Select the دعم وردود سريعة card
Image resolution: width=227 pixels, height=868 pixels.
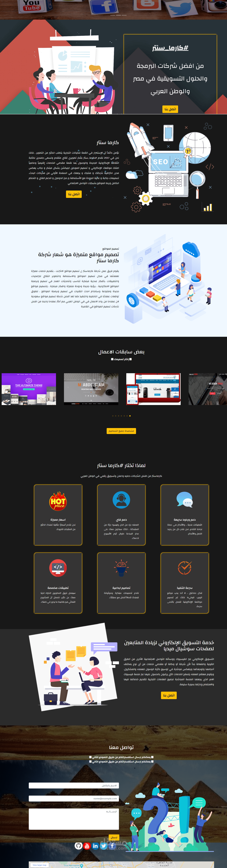point(184,515)
